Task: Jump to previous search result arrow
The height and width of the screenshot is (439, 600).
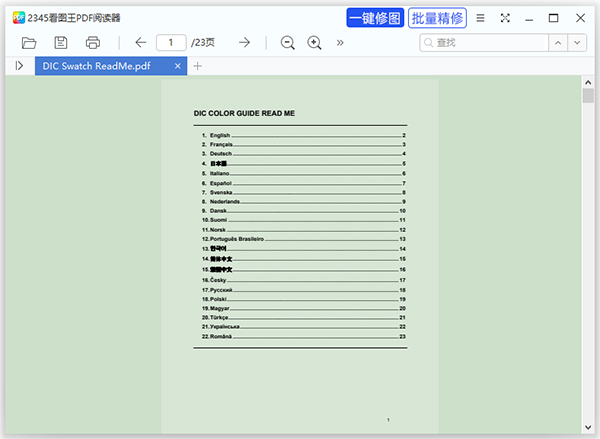Action: (557, 42)
